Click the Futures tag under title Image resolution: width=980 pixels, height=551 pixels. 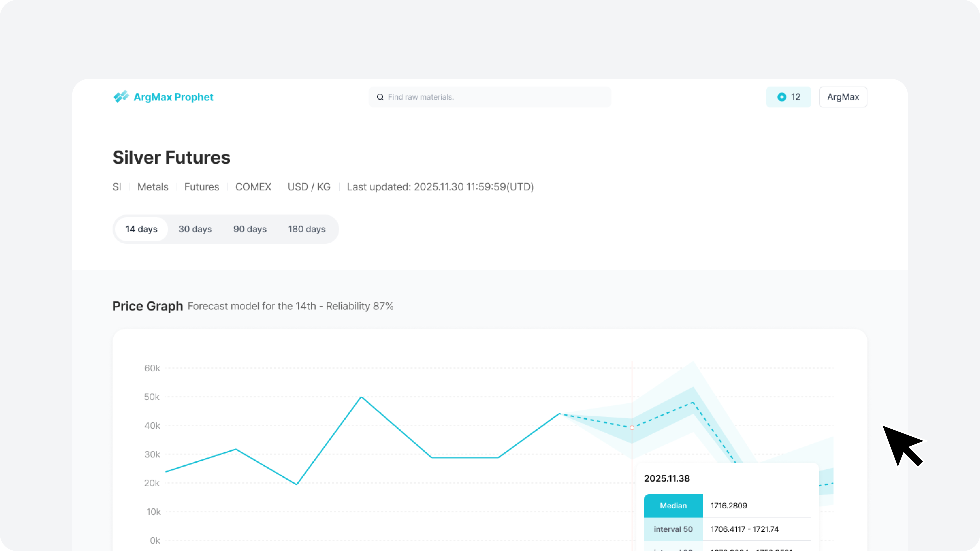pos(202,187)
